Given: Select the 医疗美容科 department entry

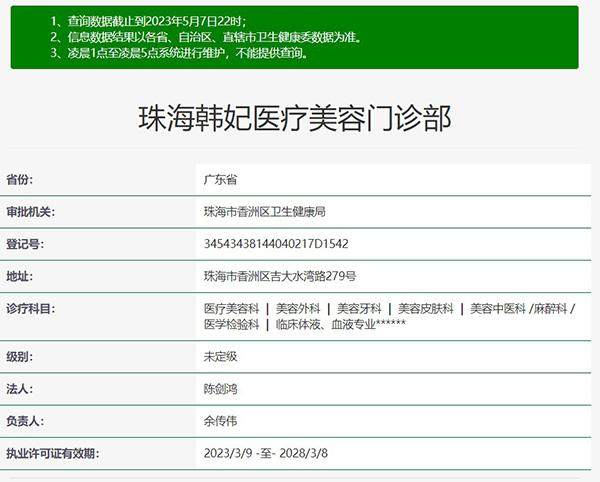Looking at the screenshot, I should [x=231, y=309].
